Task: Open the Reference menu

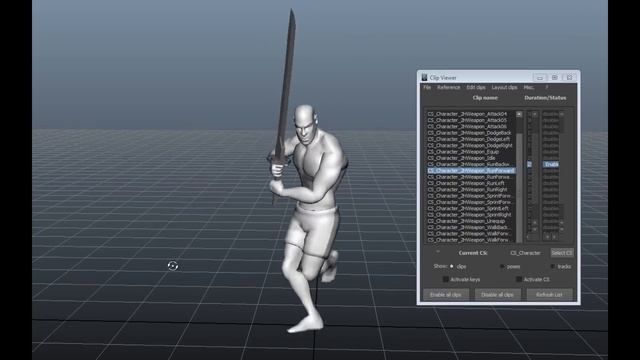Action: coord(449,87)
